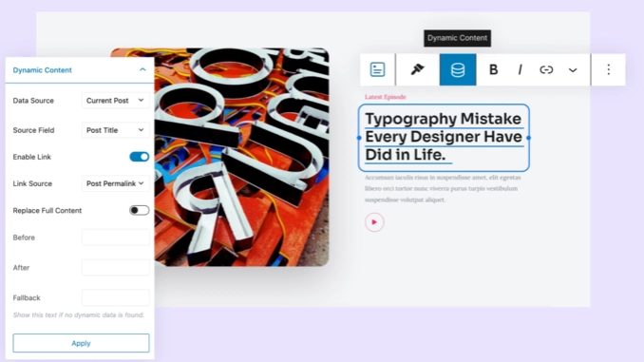Expand more formatting options chevron
Viewport: 644px width, 362px height.
point(573,70)
